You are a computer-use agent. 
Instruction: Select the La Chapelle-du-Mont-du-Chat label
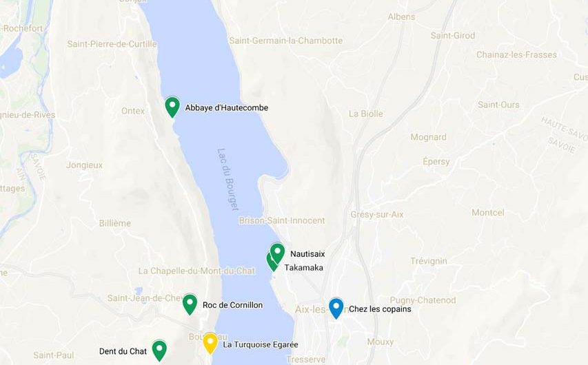(x=196, y=271)
